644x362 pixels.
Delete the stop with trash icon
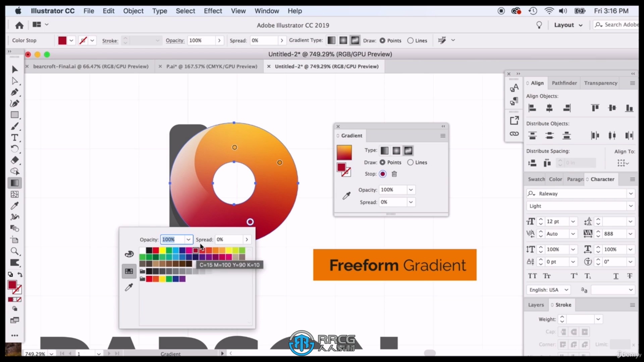click(394, 174)
